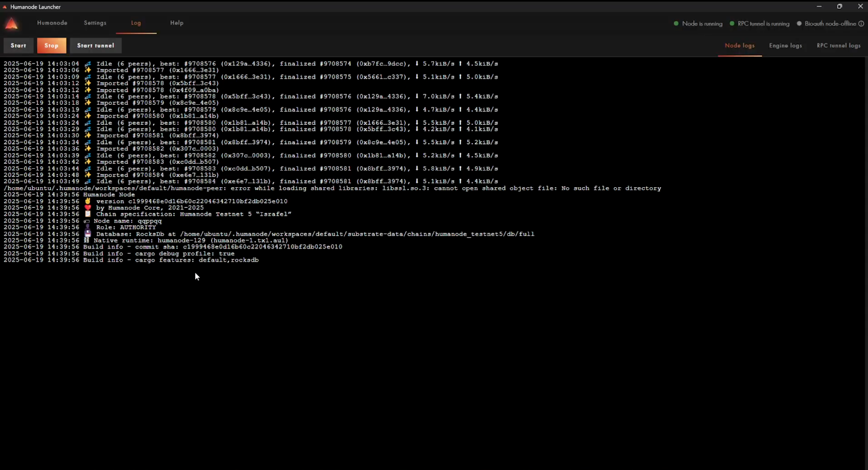Click the 14:03:49 Idle log line
The image size is (868, 470).
point(251,181)
